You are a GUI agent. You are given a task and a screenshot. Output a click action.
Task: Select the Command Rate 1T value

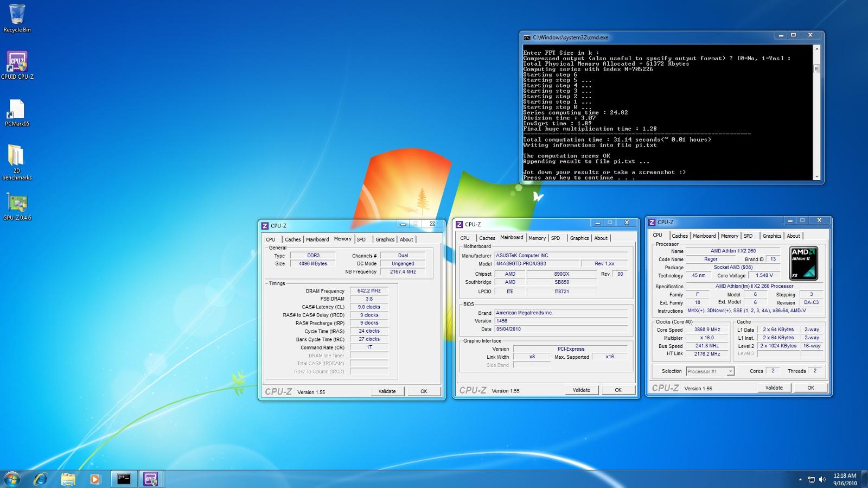point(369,347)
